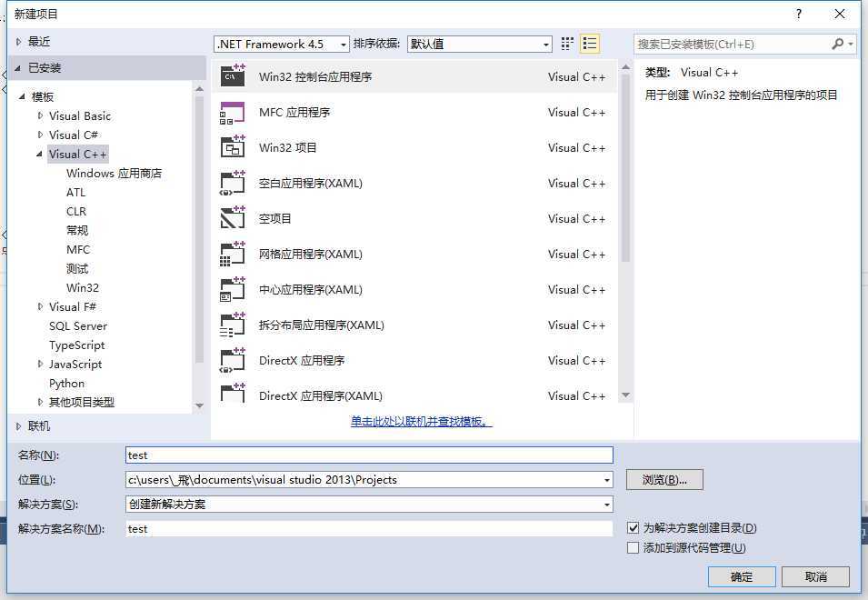Open the 排序依据 默认值 dropdown
The height and width of the screenshot is (600, 868).
click(479, 45)
